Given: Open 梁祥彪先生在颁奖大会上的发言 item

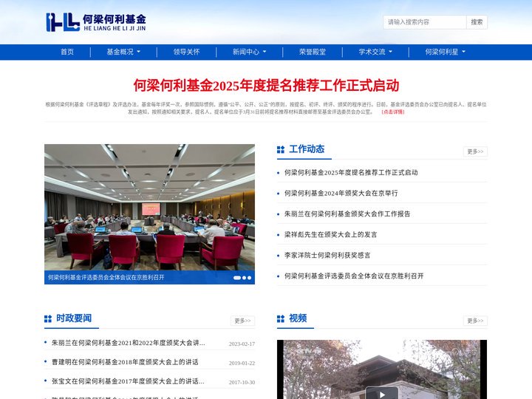Looking at the screenshot, I should coord(330,234).
